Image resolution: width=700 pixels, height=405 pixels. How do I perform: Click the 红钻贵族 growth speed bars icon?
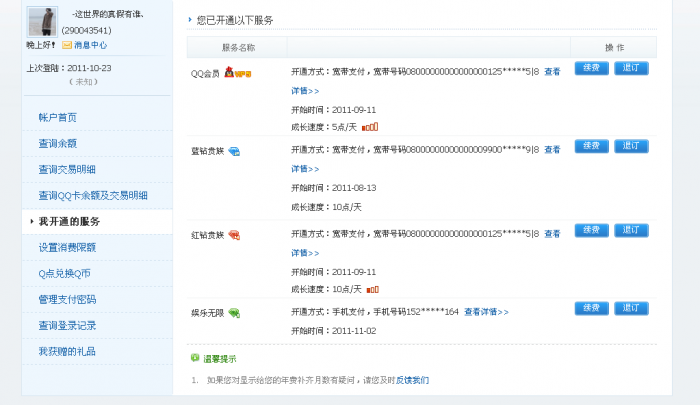372,289
